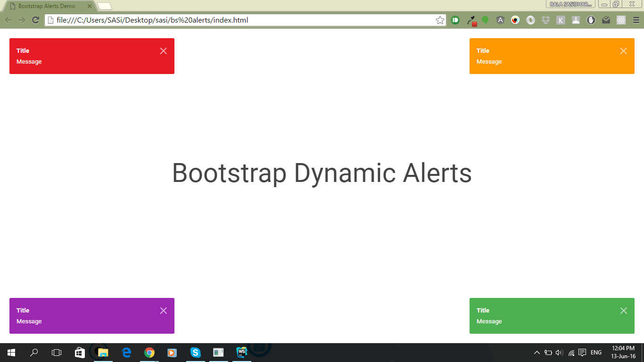
Task: Click the BALA SASIDHAR profile button
Action: click(571, 4)
